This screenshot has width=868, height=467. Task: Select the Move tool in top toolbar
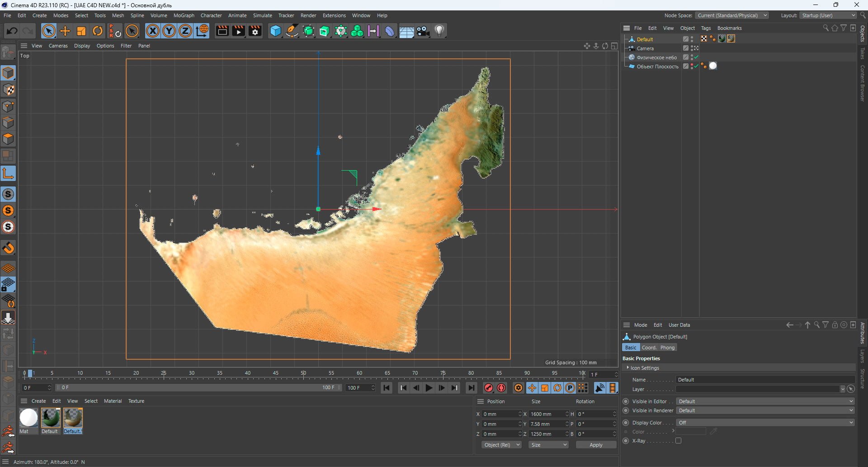coord(65,31)
